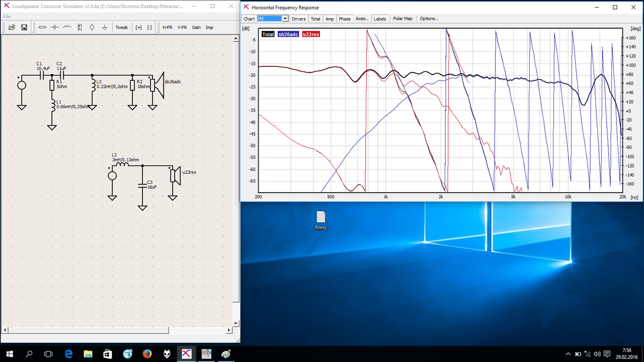The height and width of the screenshot is (362, 644).
Task: Toggle the Drivers curves button
Action: point(298,19)
